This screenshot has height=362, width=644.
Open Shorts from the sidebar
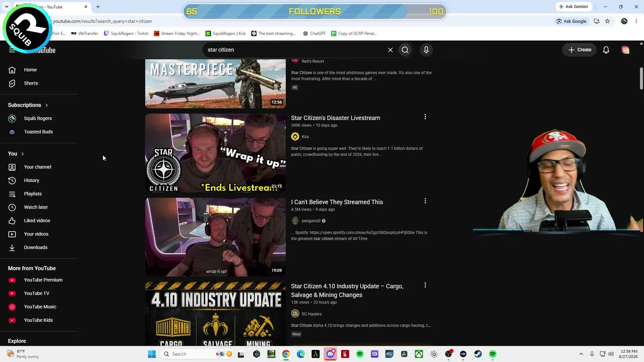point(31,83)
